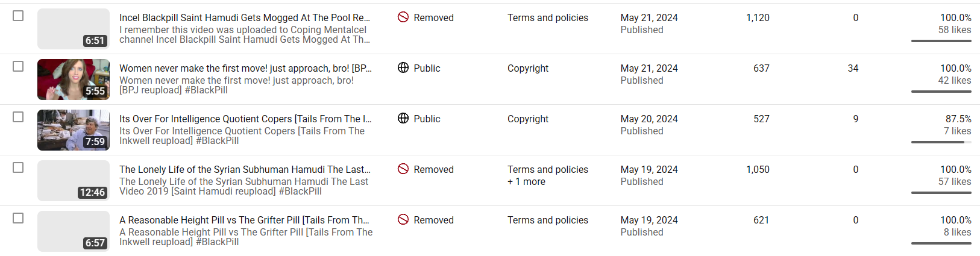The image size is (980, 256).
Task: Select the checkbox for the 12:46 video row
Action: pyautogui.click(x=18, y=167)
